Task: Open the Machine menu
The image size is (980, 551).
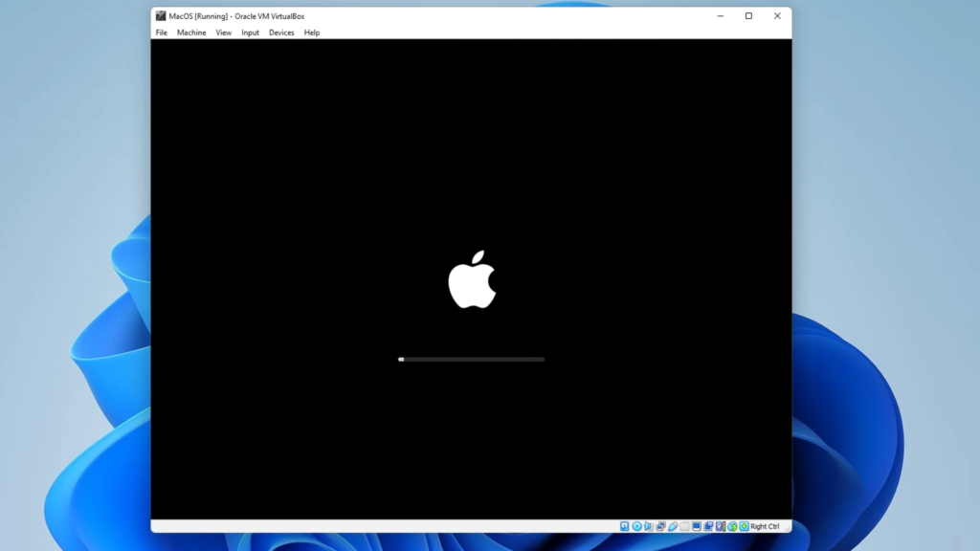Action: (x=191, y=33)
